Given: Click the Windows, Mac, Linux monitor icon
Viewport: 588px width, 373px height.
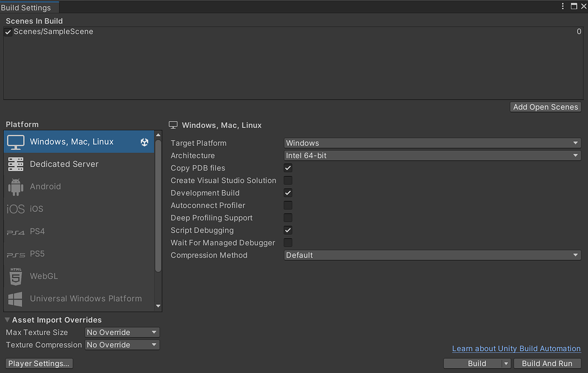Looking at the screenshot, I should click(16, 142).
